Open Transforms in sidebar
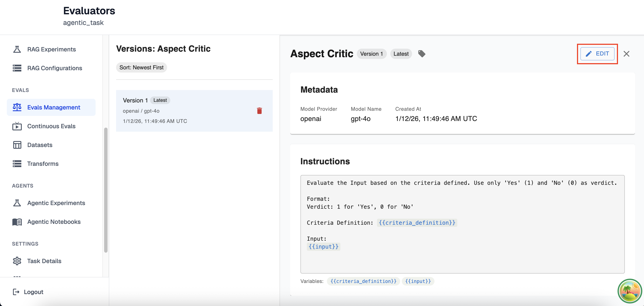This screenshot has height=306, width=644. (x=43, y=163)
